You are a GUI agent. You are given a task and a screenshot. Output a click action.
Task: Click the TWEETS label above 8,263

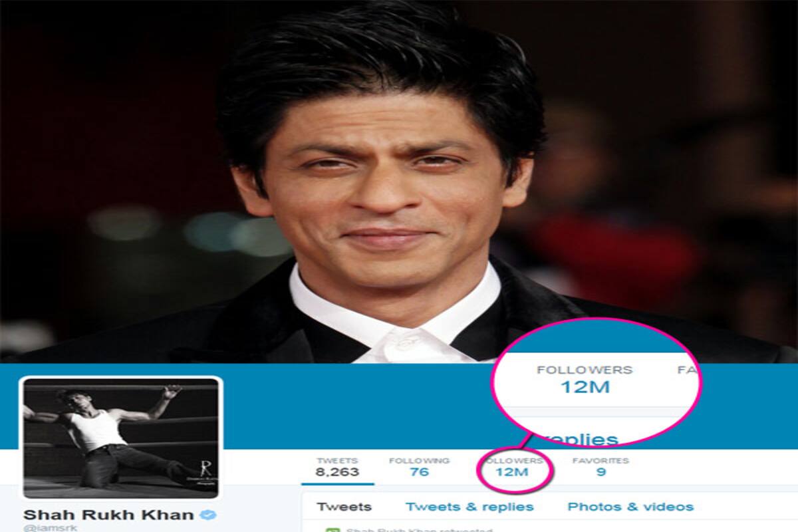337,460
